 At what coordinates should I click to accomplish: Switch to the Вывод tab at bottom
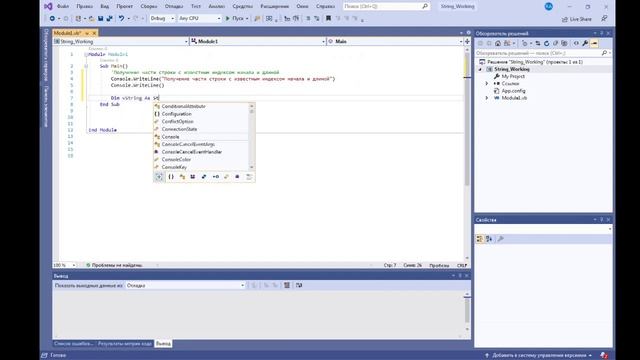point(163,344)
